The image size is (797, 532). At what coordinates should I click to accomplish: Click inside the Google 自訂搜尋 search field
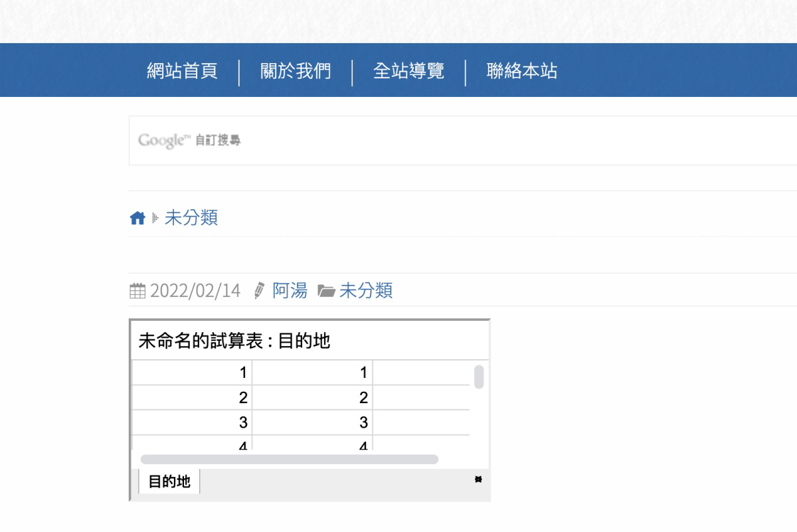point(398,140)
